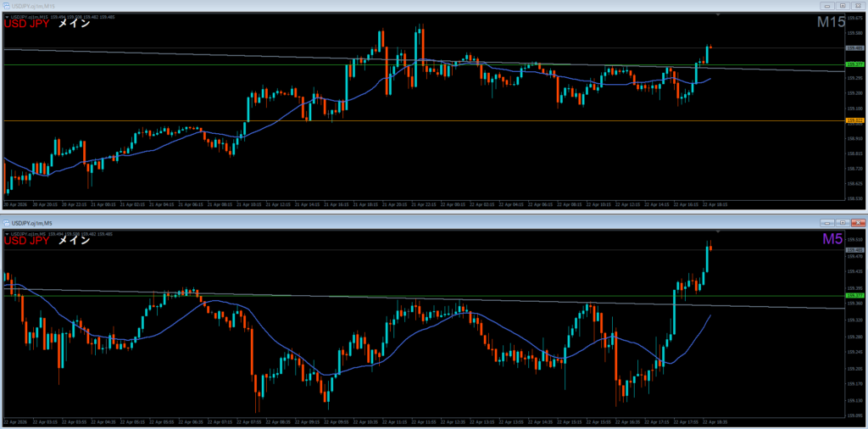Image resolution: width=868 pixels, height=429 pixels.
Task: Click 159.170 on the M5 price scale
Action: coord(856,384)
